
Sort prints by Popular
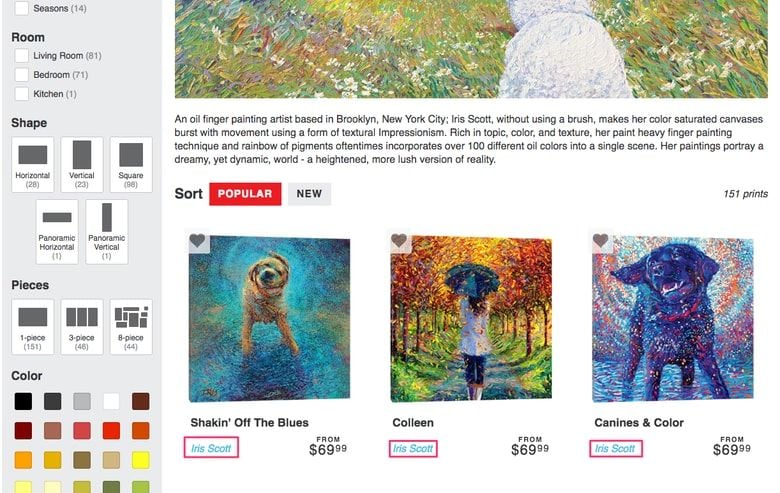tap(245, 194)
